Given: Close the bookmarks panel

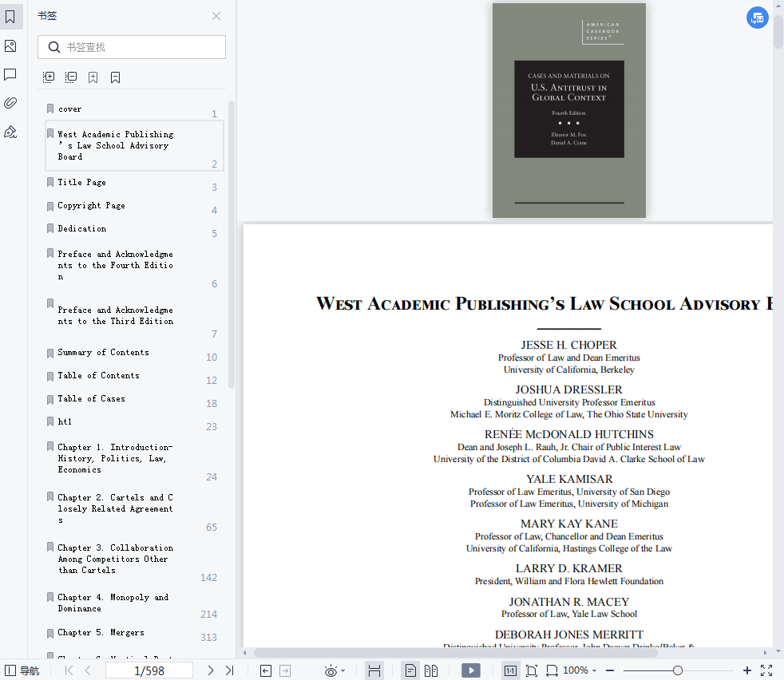Looking at the screenshot, I should [216, 16].
